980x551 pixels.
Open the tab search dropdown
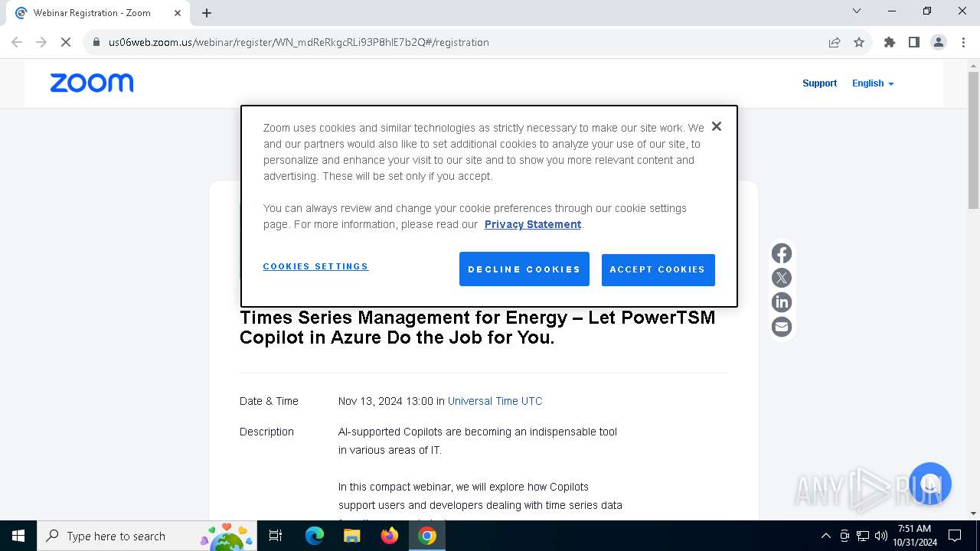point(857,11)
